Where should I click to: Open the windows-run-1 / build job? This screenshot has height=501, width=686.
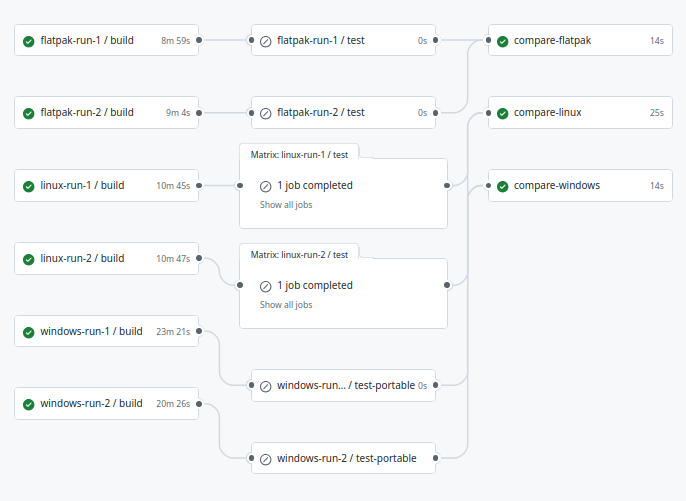pos(106,331)
